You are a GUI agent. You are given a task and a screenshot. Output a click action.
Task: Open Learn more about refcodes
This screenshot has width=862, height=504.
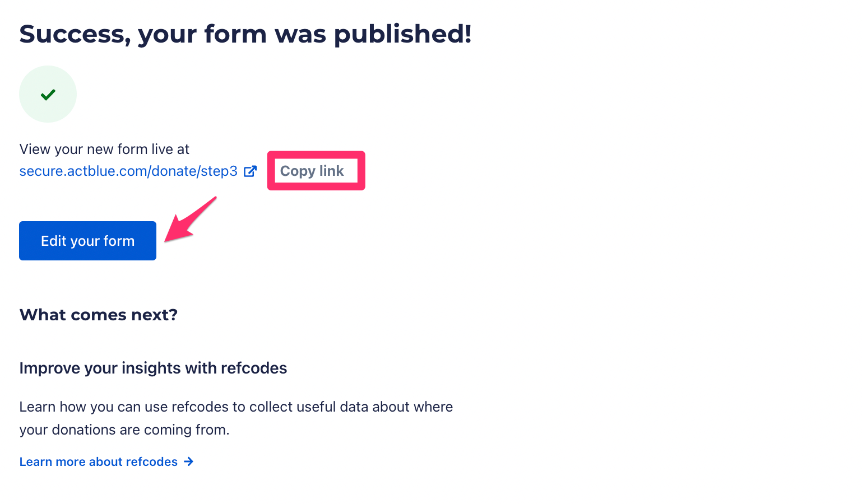[x=99, y=461]
